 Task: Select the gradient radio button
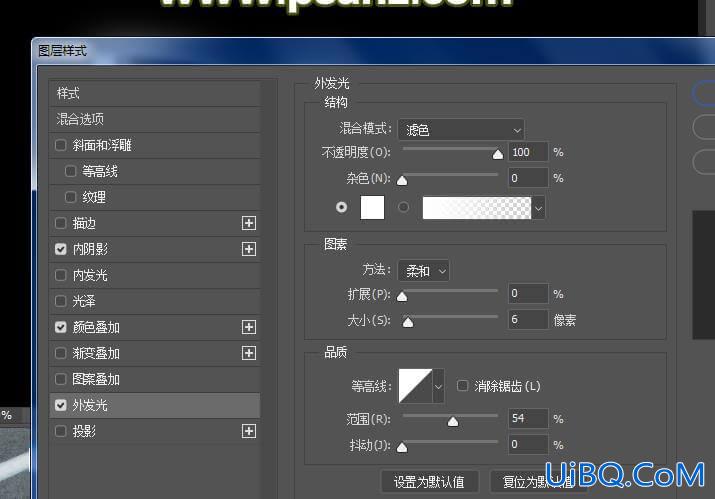pos(403,208)
